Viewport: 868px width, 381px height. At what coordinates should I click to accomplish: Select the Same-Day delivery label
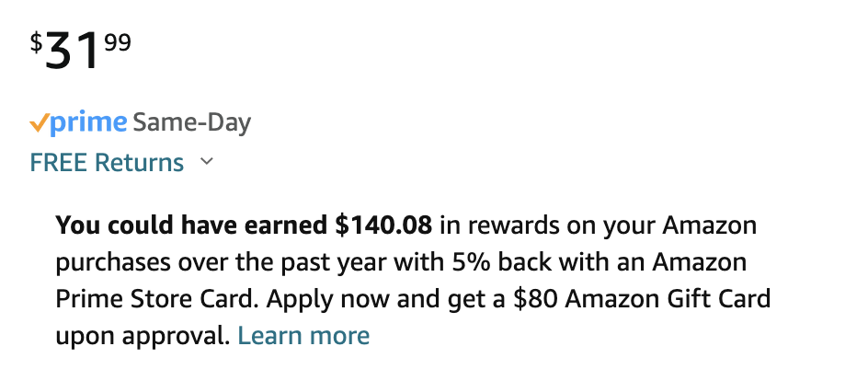(192, 123)
